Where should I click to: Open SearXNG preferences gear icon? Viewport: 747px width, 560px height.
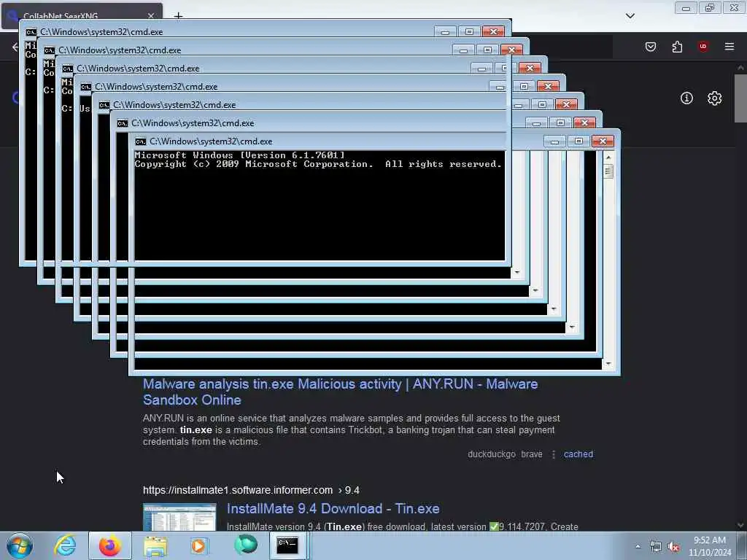click(714, 98)
